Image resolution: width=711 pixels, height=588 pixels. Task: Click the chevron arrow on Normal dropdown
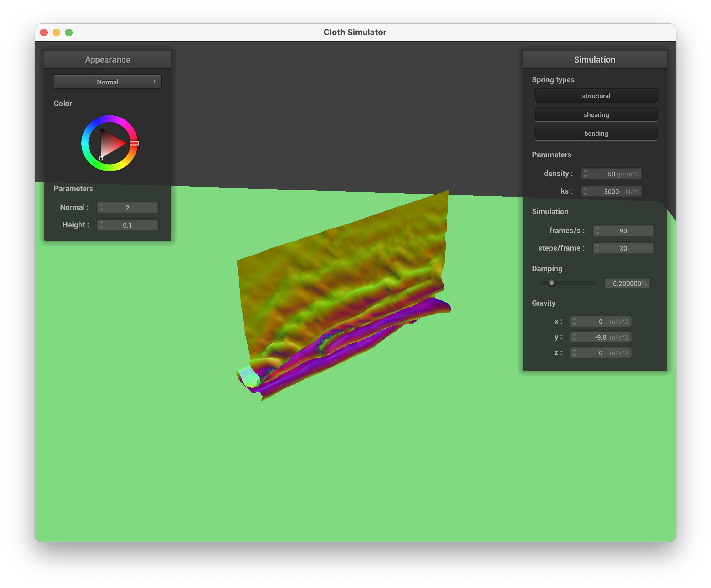[x=154, y=82]
